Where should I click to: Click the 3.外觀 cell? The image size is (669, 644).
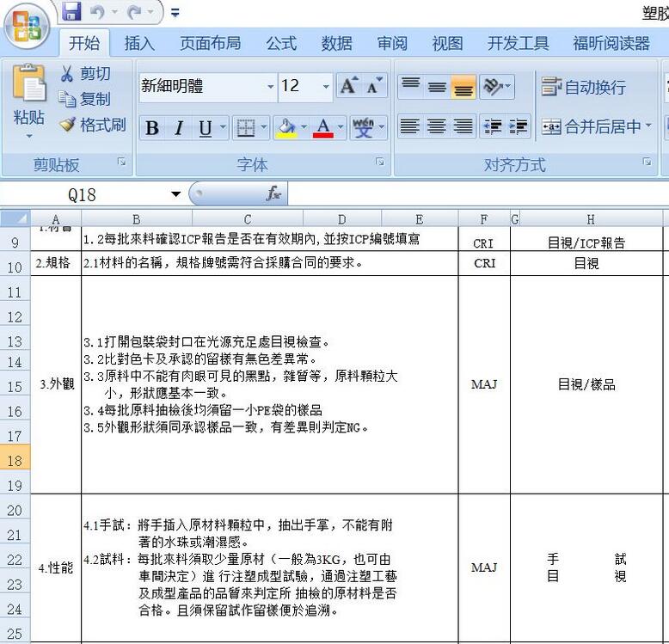56,384
